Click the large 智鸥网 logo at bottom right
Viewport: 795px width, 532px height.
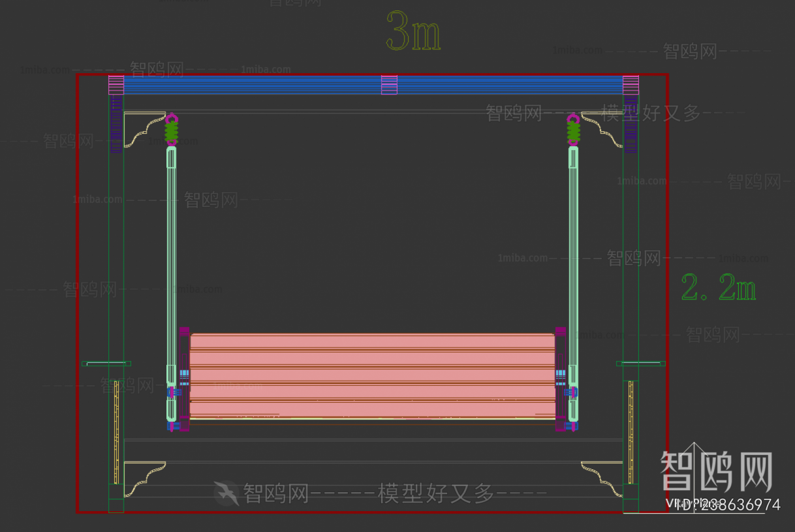pos(716,471)
